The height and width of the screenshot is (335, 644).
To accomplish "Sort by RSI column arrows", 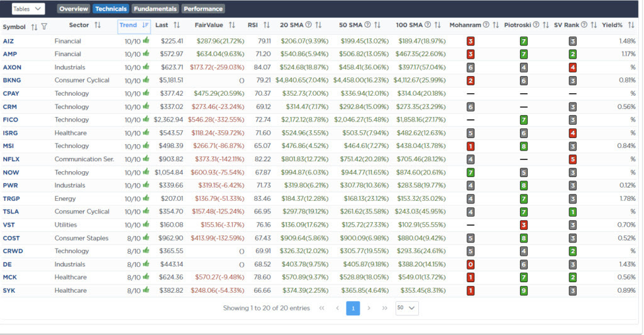I will coord(267,25).
